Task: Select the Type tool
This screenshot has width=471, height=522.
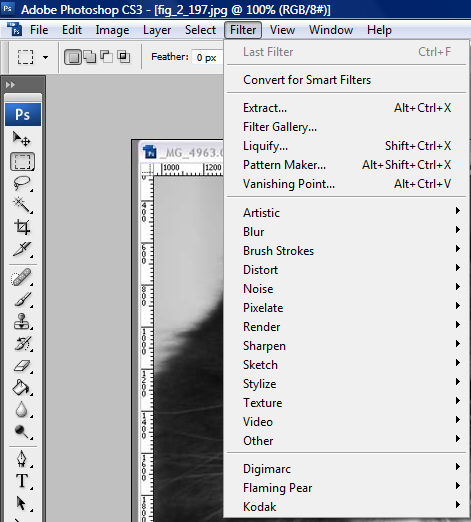Action: [x=22, y=481]
